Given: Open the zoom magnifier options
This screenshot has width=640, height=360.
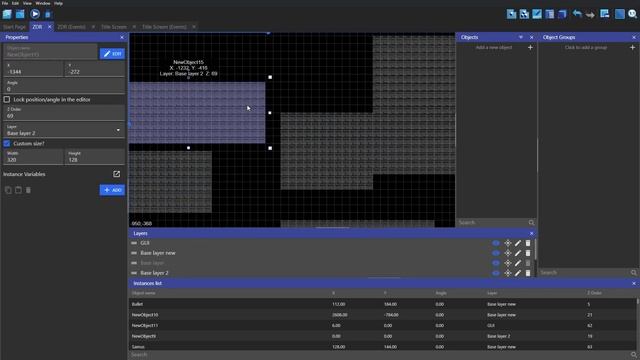Looking at the screenshot, I should pos(632,14).
